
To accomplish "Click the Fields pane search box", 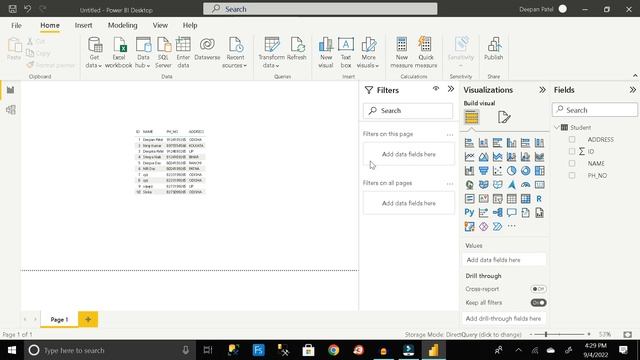I will click(595, 110).
